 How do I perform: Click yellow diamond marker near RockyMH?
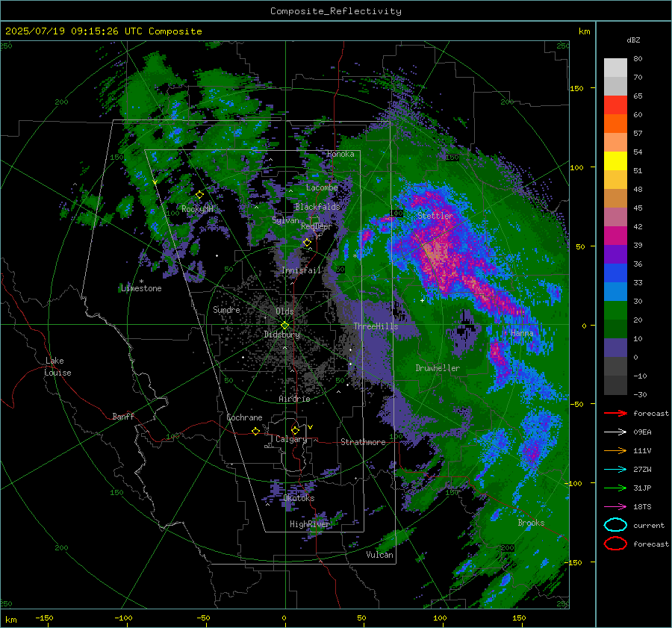click(x=199, y=195)
